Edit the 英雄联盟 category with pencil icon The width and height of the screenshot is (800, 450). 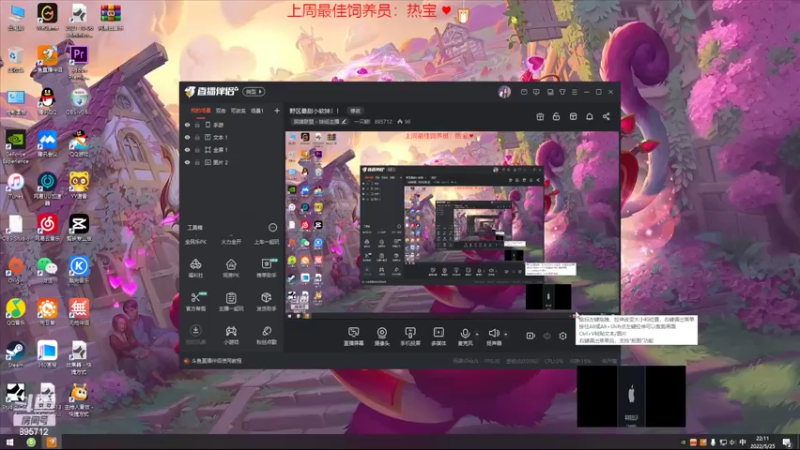pos(344,122)
